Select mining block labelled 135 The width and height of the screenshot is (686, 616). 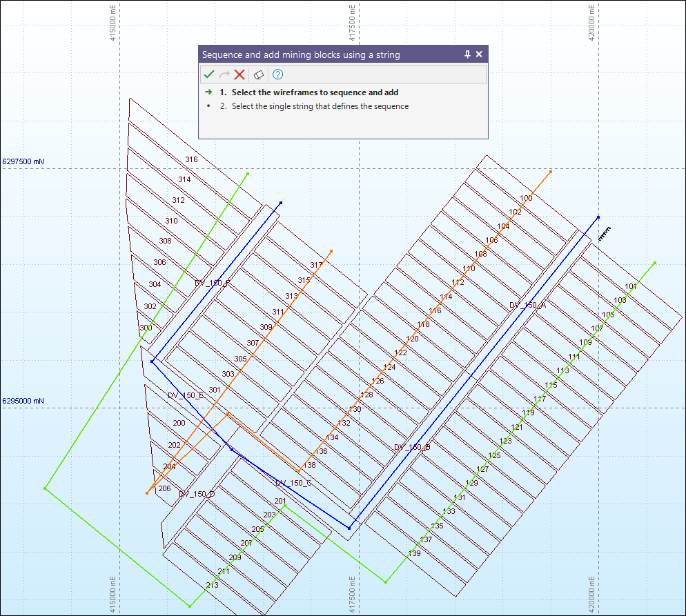coord(437,526)
